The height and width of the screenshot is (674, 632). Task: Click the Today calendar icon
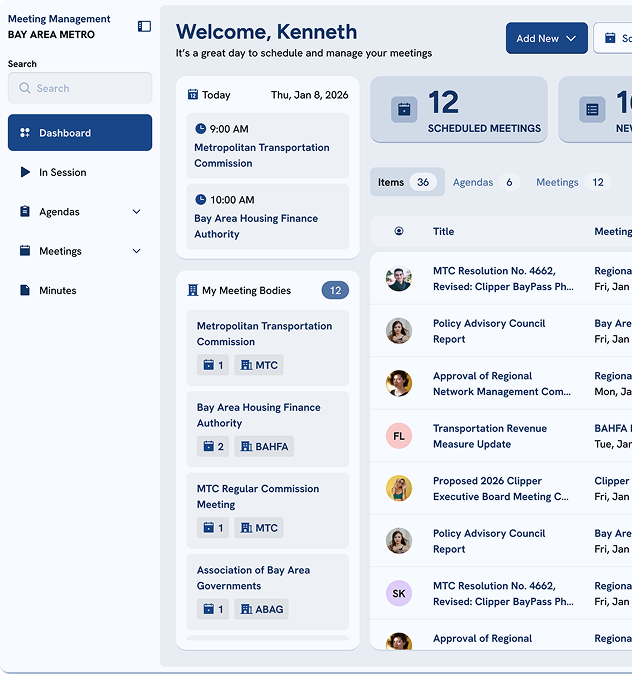tap(193, 95)
